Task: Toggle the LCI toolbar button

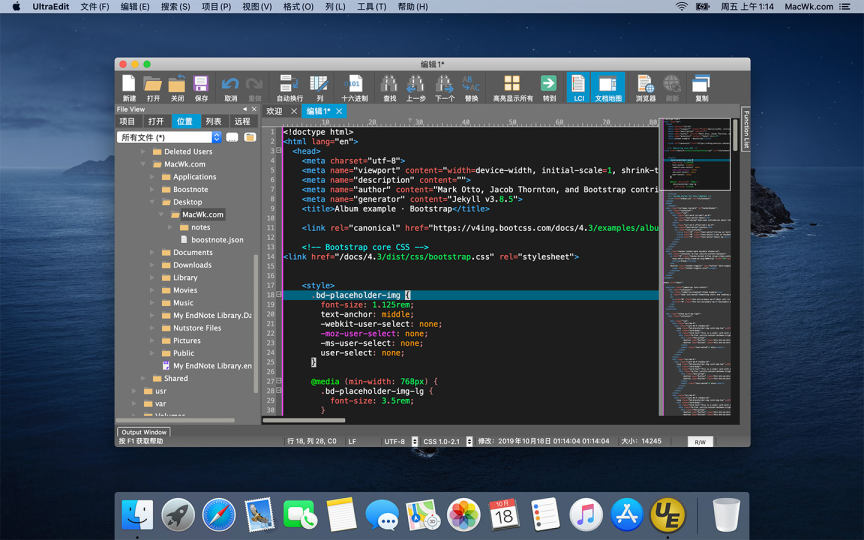Action: (578, 85)
